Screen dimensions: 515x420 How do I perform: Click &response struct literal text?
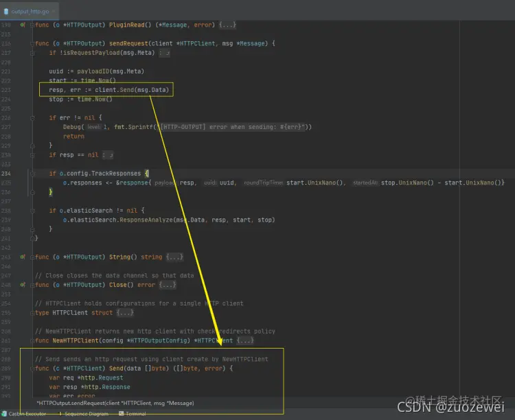[x=133, y=183]
